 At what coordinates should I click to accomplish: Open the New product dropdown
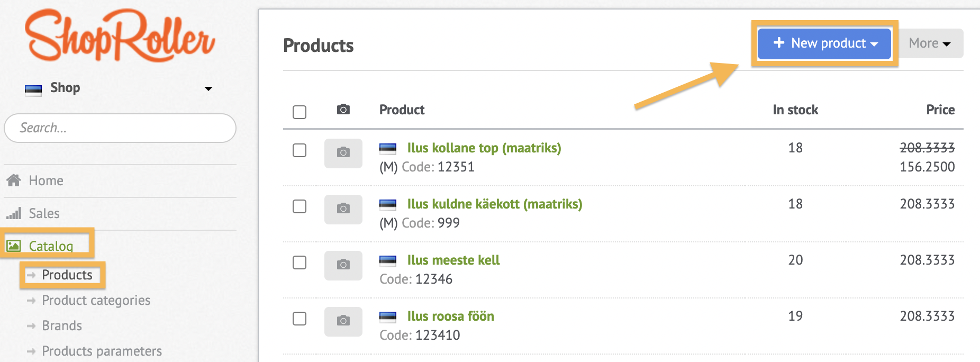click(824, 43)
